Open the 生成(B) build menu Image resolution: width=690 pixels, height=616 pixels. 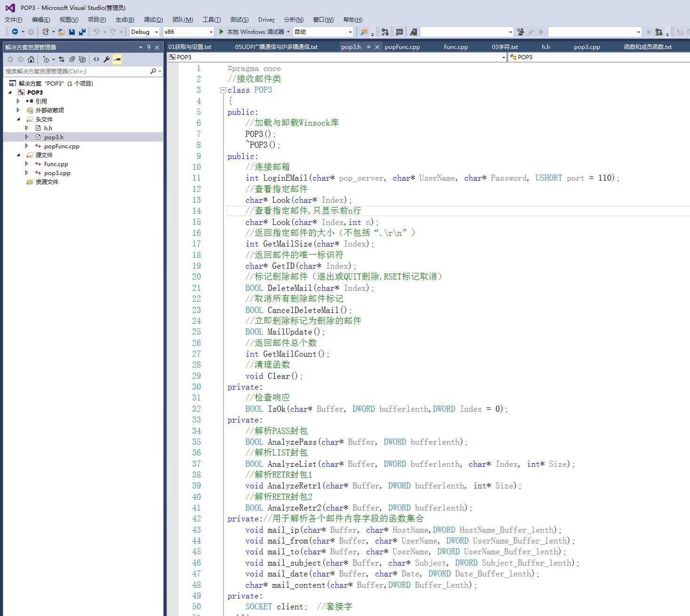point(125,19)
